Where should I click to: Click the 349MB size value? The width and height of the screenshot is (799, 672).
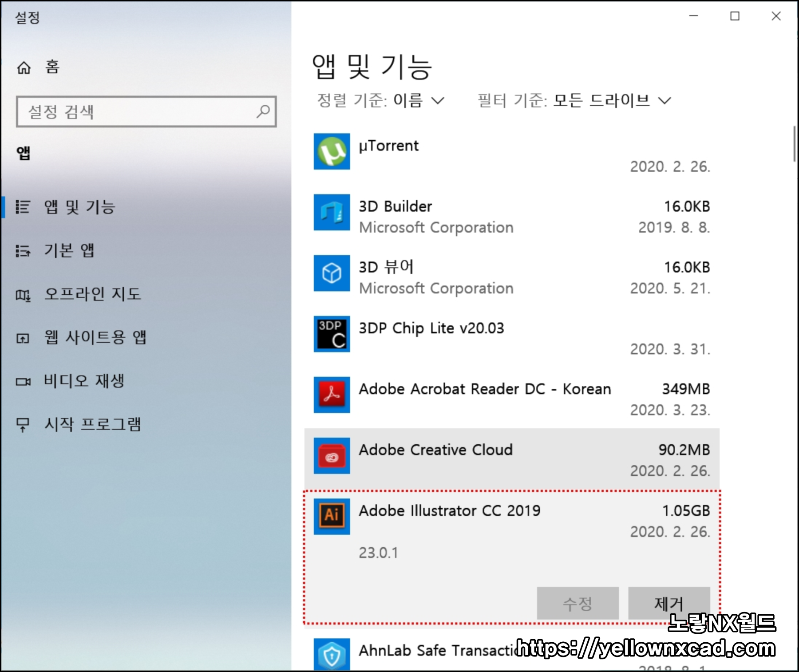686,389
